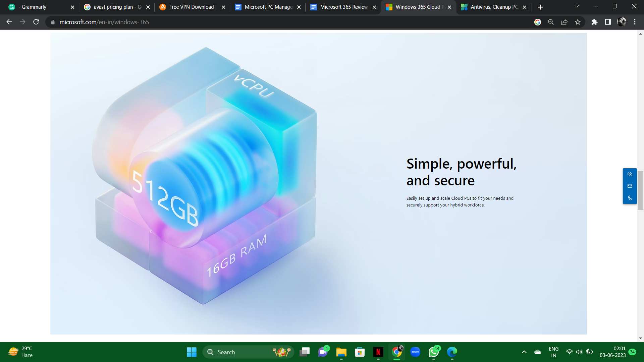Screen dimensions: 644x362
Task: Open the chat icon on right edge
Action: coord(630,174)
